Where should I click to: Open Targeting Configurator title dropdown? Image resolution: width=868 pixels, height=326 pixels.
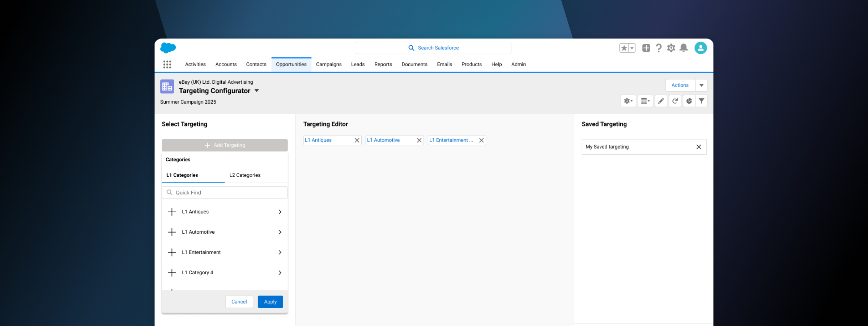[257, 91]
